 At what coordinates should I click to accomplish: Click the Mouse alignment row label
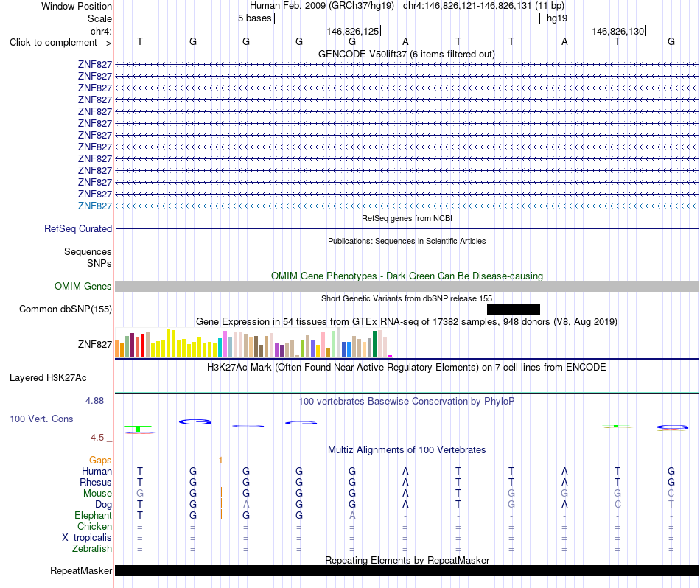(97, 494)
